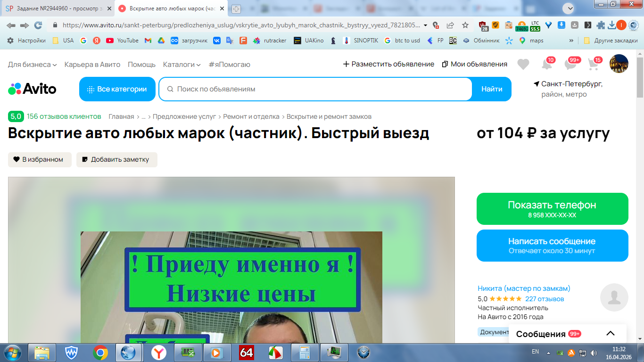
Task: Click the 'Поиск по объявлениям' search field
Action: pos(315,89)
